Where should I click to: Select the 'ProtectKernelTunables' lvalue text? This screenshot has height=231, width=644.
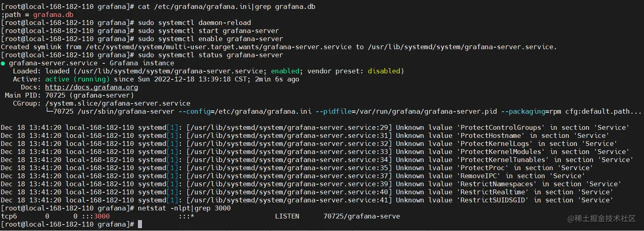pyautogui.click(x=503, y=160)
